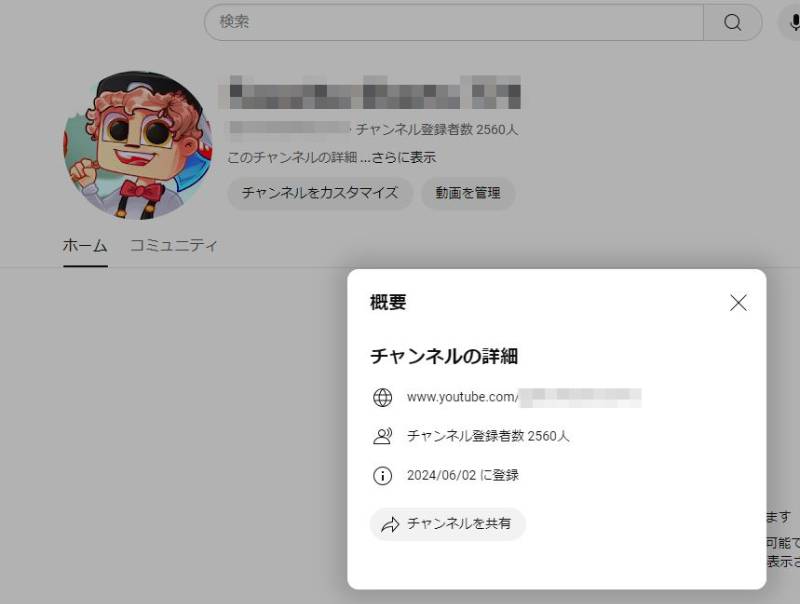Switch to the ホーム tab
800x604 pixels.
pyautogui.click(x=85, y=245)
